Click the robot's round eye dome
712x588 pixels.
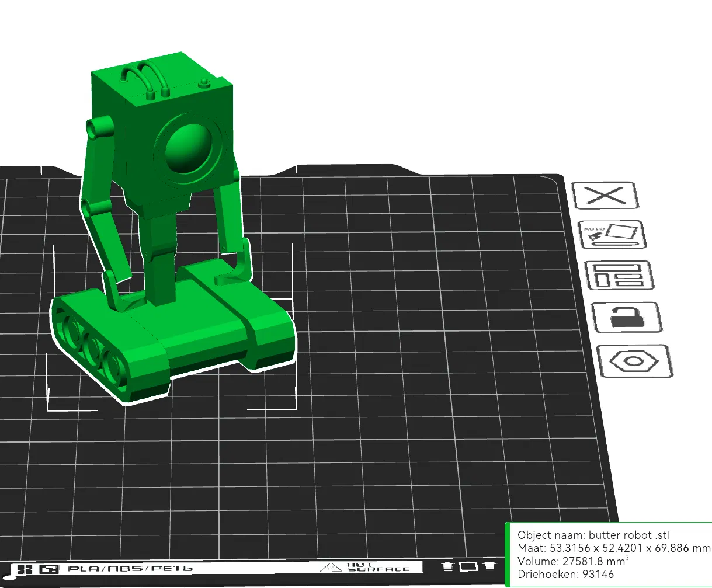(188, 148)
